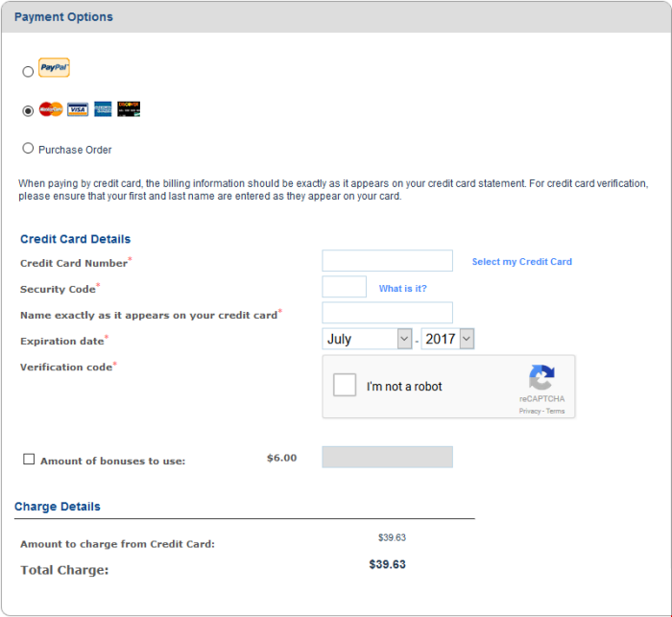This screenshot has height=617, width=672.
Task: Click the American Express card logo
Action: coord(104,109)
